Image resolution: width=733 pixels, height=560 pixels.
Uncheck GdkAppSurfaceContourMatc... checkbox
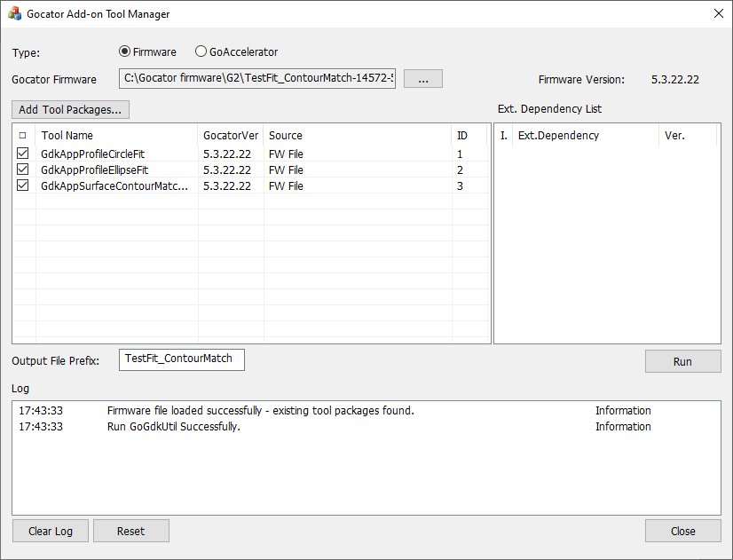click(22, 185)
